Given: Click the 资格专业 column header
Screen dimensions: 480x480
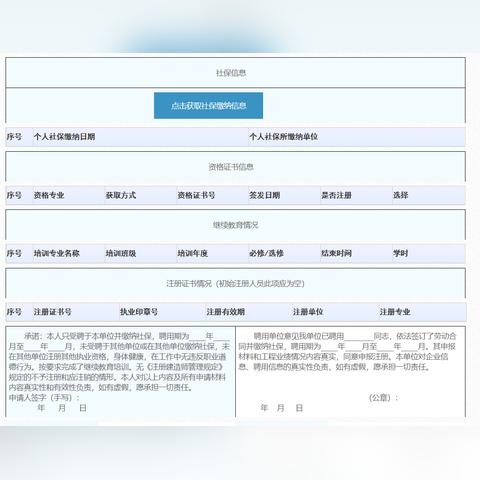Looking at the screenshot, I should click(x=49, y=195).
